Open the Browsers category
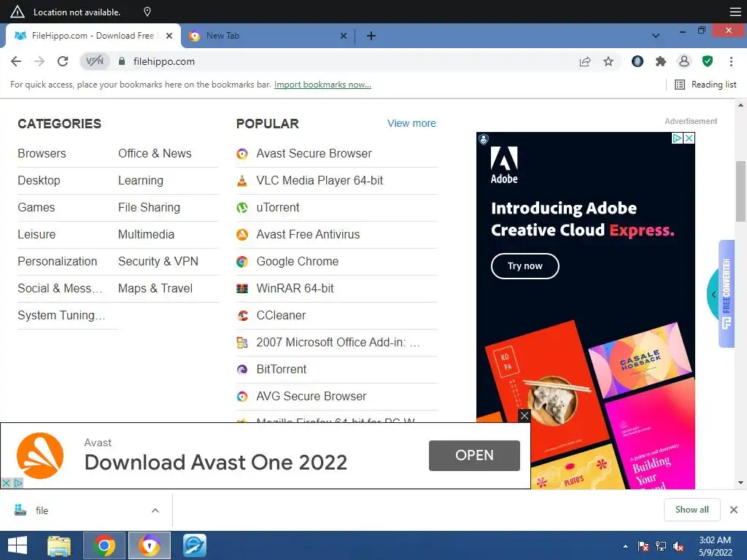The image size is (747, 560). 42,153
